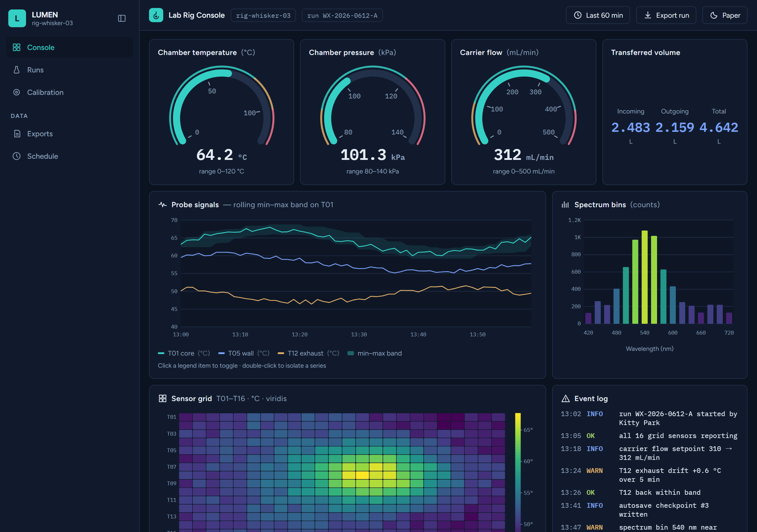Click the T07 row label in sensor grid
The height and width of the screenshot is (532, 757).
(x=172, y=467)
